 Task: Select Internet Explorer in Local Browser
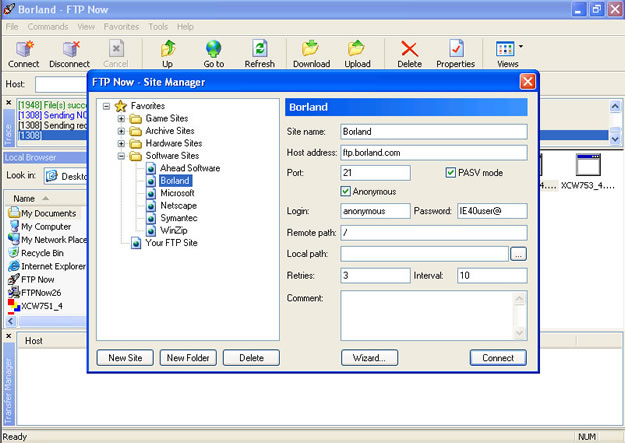point(53,266)
